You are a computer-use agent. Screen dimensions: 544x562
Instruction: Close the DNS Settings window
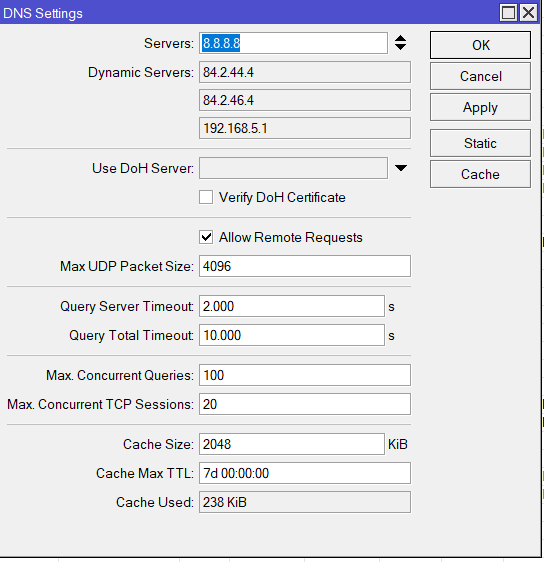coord(529,13)
